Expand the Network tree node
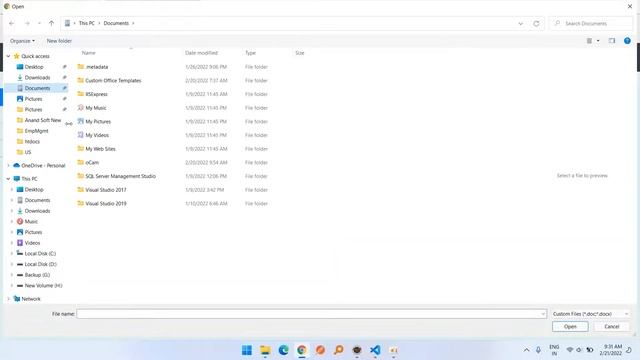The image size is (640, 360). click(8, 299)
